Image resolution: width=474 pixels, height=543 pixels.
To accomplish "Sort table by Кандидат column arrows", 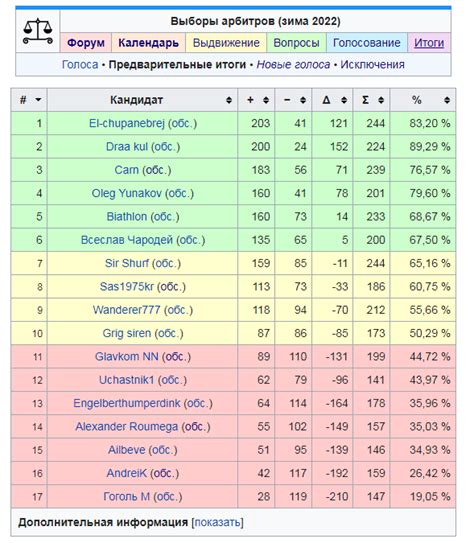I will (229, 100).
